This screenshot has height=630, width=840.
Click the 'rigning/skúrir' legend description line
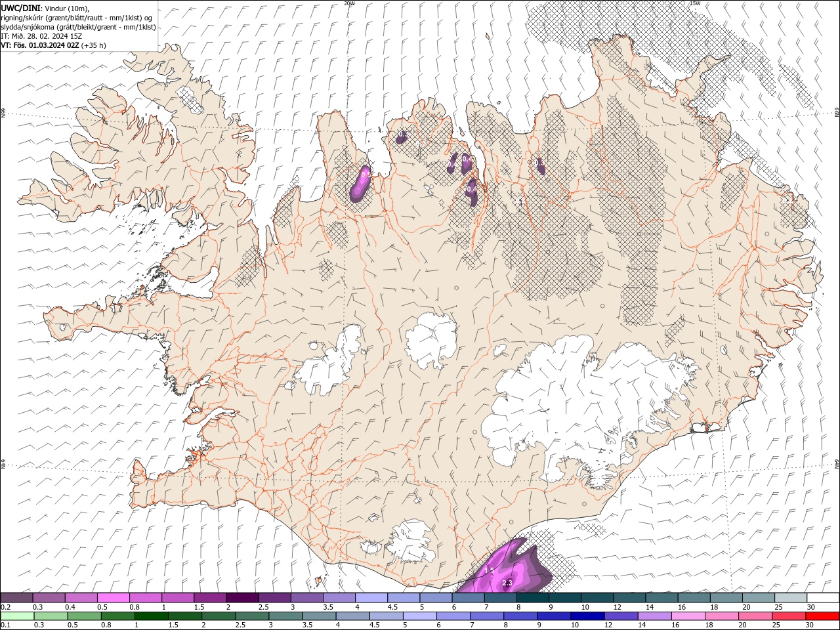coord(77,17)
